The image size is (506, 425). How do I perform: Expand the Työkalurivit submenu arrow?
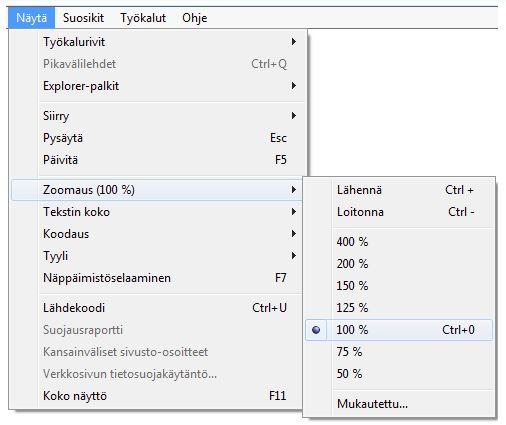pos(293,42)
